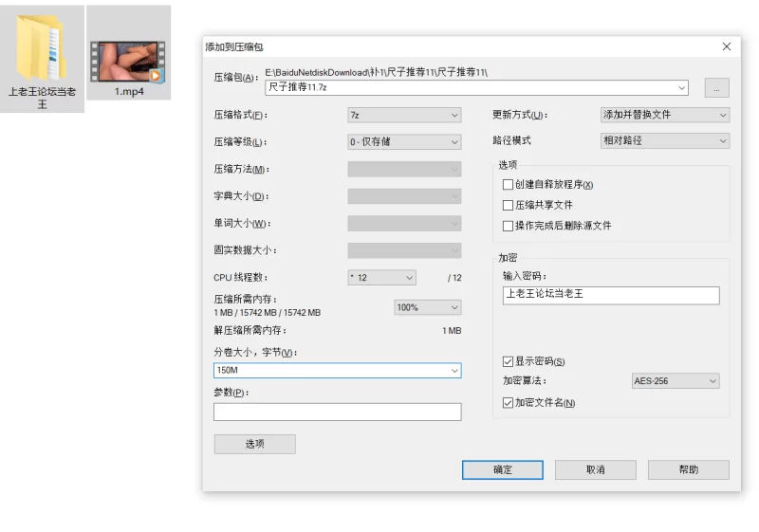Open the memory usage 100% dropdown
Viewport: 759px width, 532px height.
[x=428, y=307]
